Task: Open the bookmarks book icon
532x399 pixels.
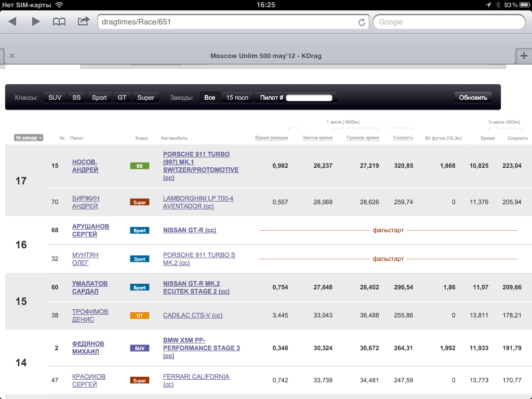Action: (59, 22)
